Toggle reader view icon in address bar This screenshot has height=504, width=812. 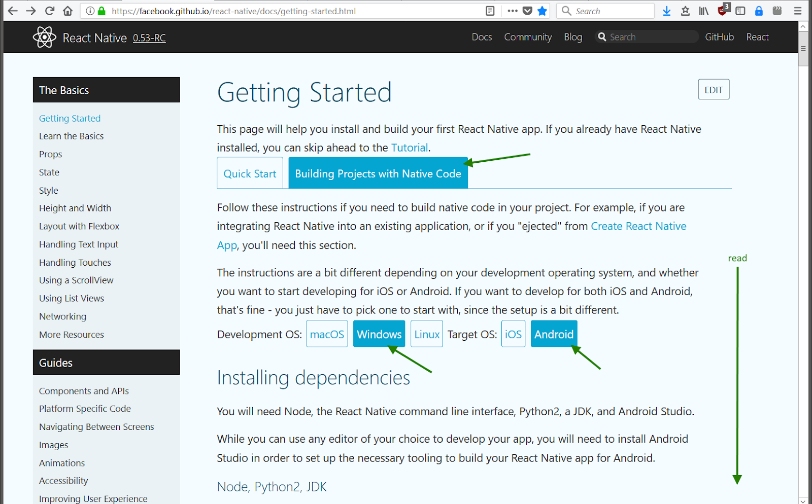pyautogui.click(x=490, y=11)
